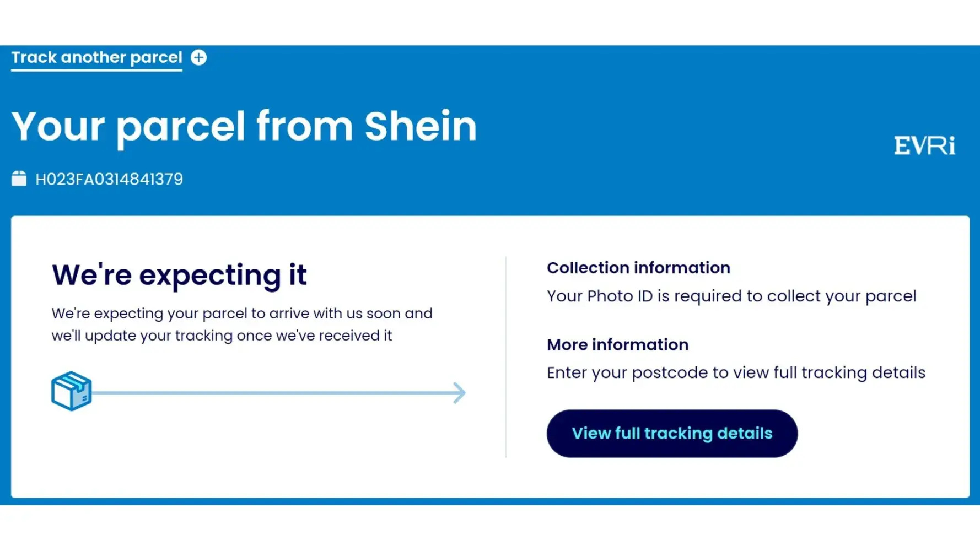The width and height of the screenshot is (980, 551).
Task: Click the blue box icon on progress line
Action: tap(71, 391)
